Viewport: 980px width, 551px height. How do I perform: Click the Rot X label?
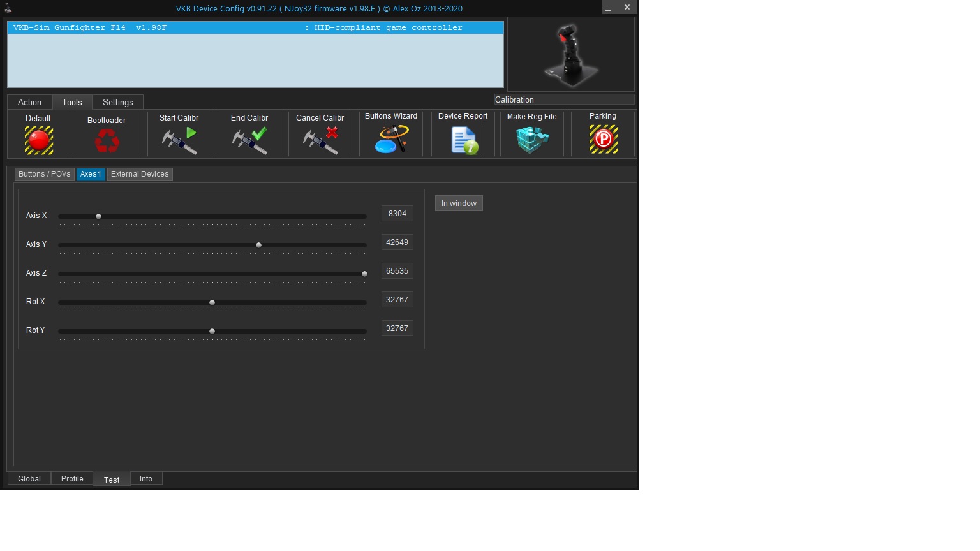[x=36, y=302]
